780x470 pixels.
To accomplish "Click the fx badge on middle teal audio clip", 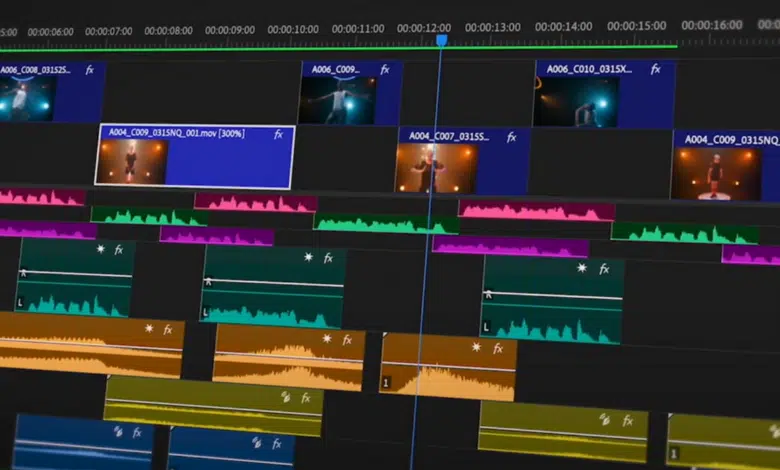I will 328,258.
